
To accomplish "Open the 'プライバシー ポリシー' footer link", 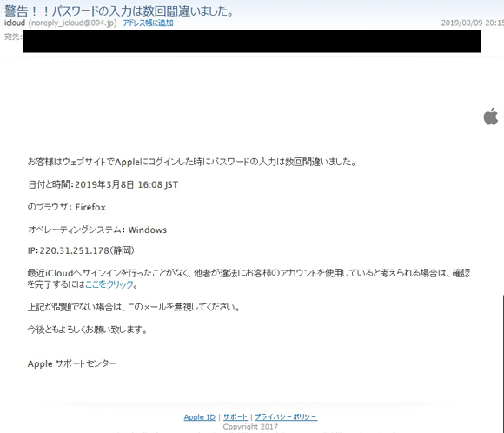I will click(286, 417).
